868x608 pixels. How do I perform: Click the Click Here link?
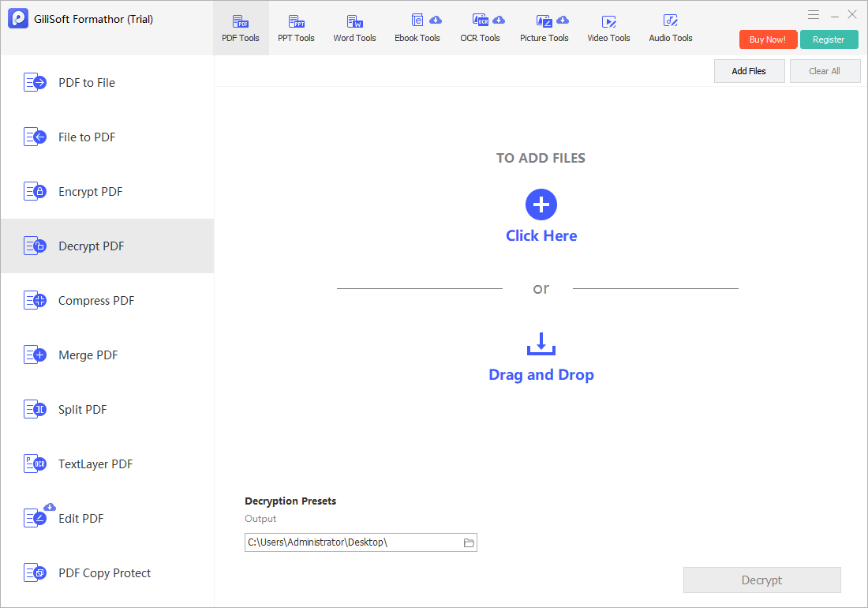(x=541, y=236)
